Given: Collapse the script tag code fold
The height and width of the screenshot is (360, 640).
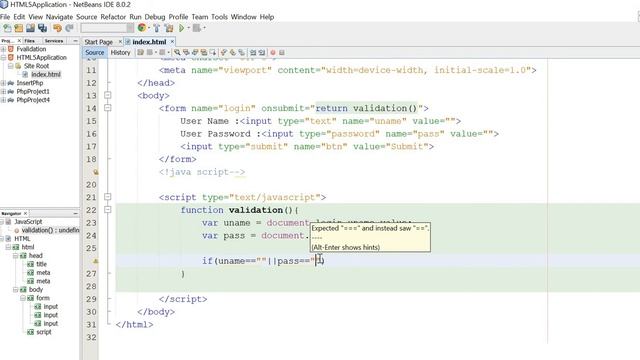Looking at the screenshot, I should [x=107, y=197].
